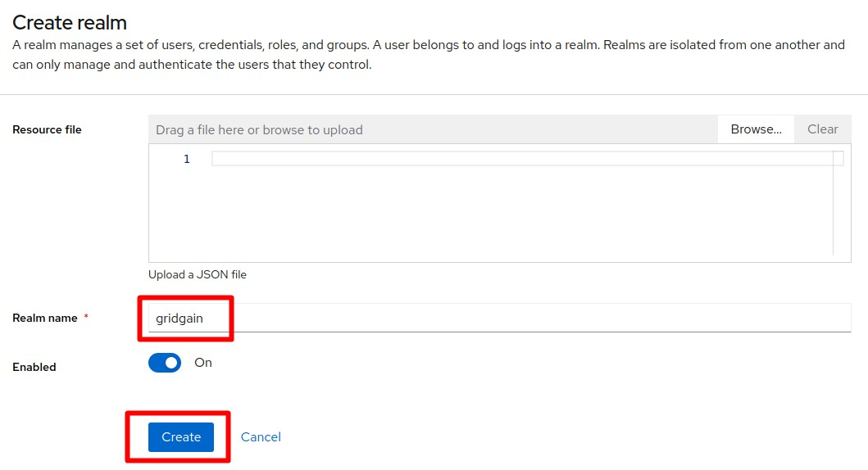
Task: Click the 'Resource file' field label
Action: [47, 129]
